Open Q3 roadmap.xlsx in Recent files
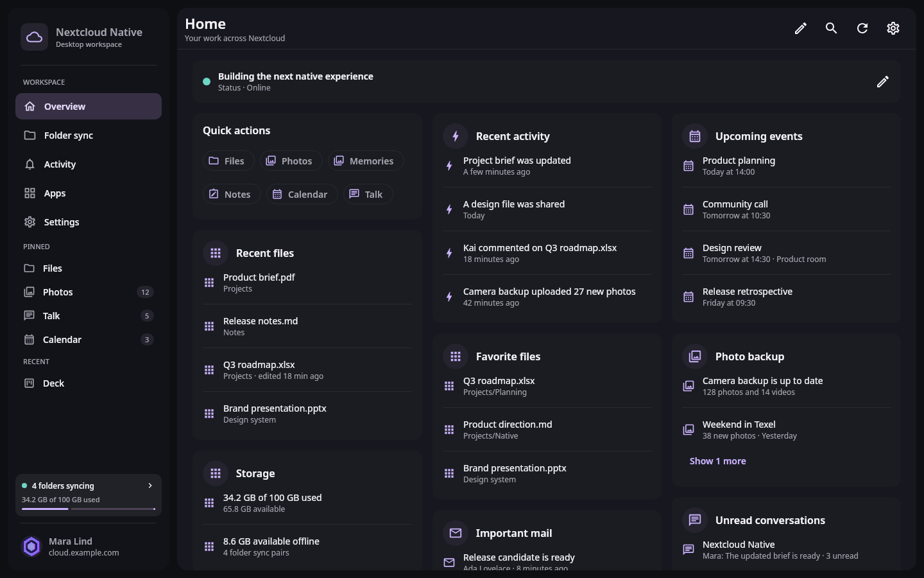 [x=307, y=370]
